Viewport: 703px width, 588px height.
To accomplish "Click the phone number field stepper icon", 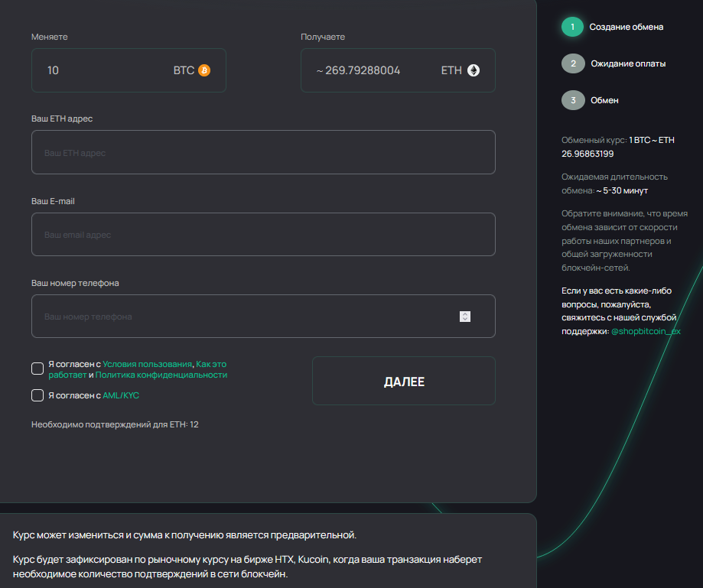I will pos(464,317).
